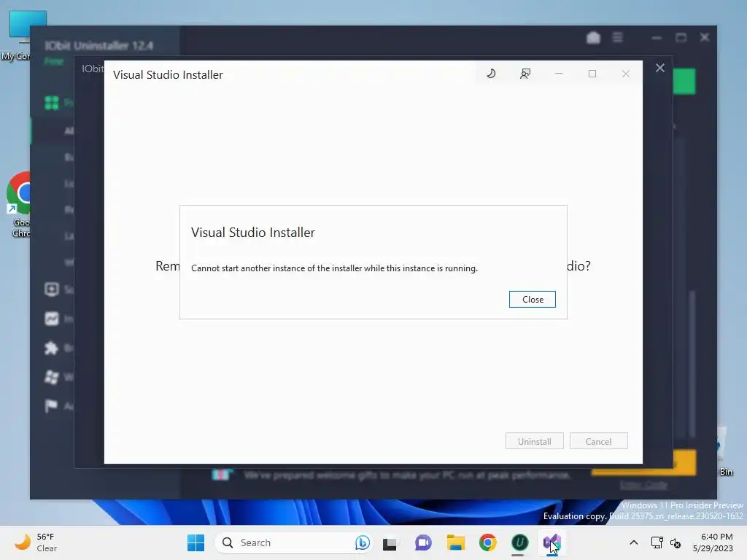Click IObit window vertical scrollbar
The height and width of the screenshot is (560, 747).
point(692,365)
